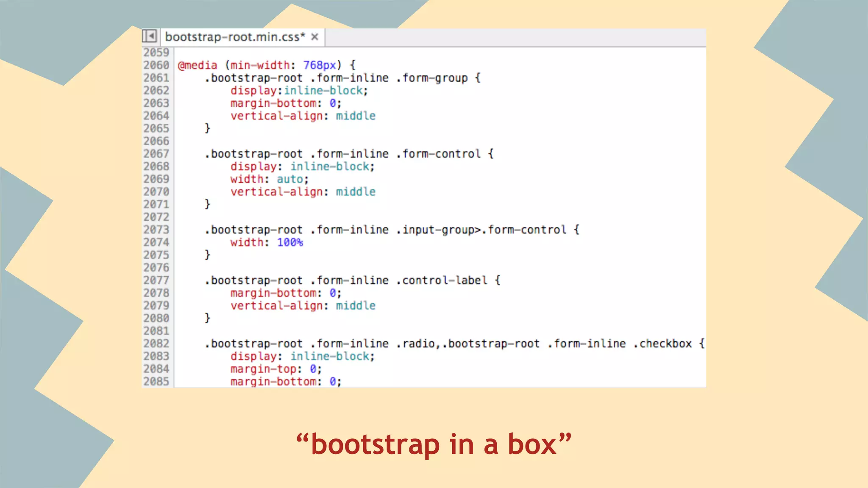Click the .form-control selector on line 2067

pos(438,154)
